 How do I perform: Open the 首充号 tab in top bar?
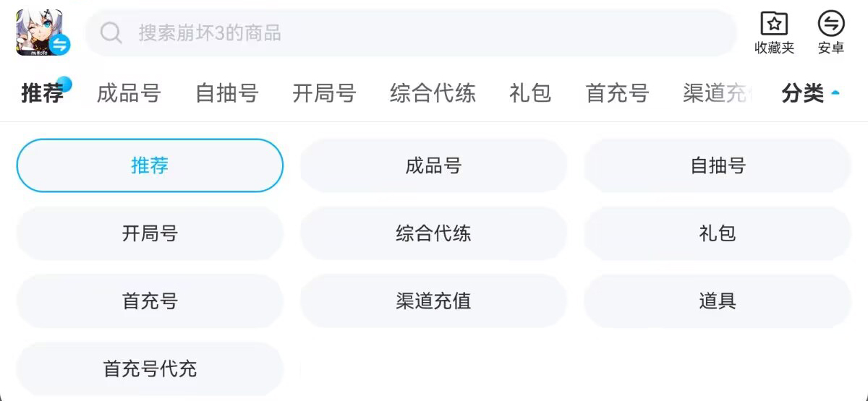(617, 93)
